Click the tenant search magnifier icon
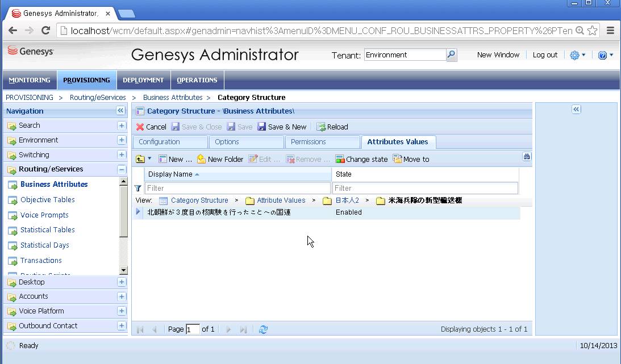Image resolution: width=621 pixels, height=364 pixels. pyautogui.click(x=451, y=55)
